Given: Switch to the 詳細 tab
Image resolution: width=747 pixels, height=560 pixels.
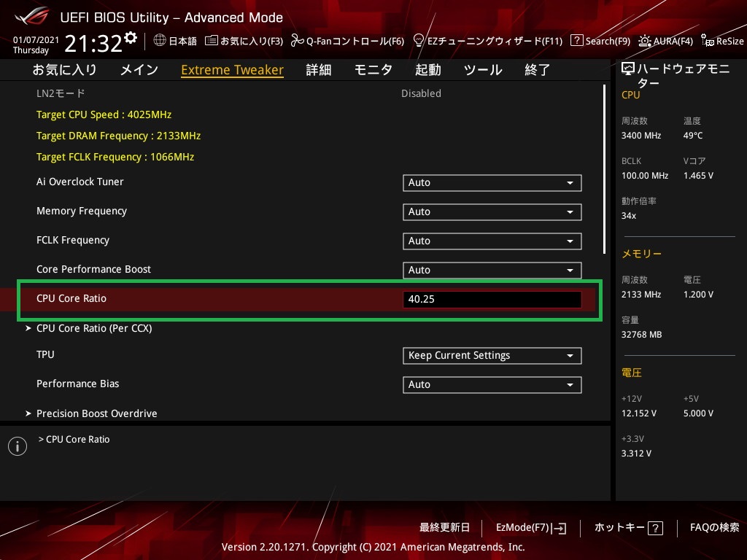Looking at the screenshot, I should coord(319,70).
